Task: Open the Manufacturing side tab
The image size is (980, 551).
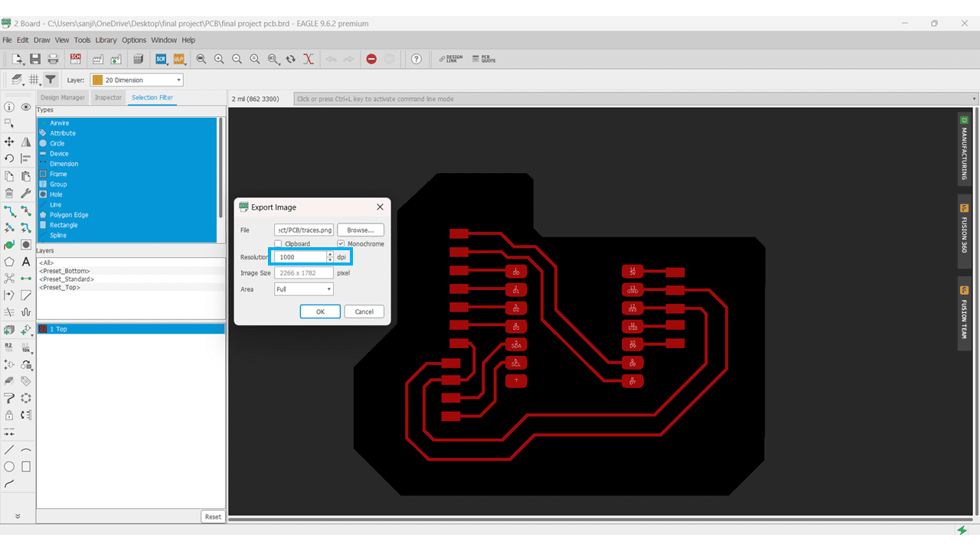Action: (x=965, y=148)
